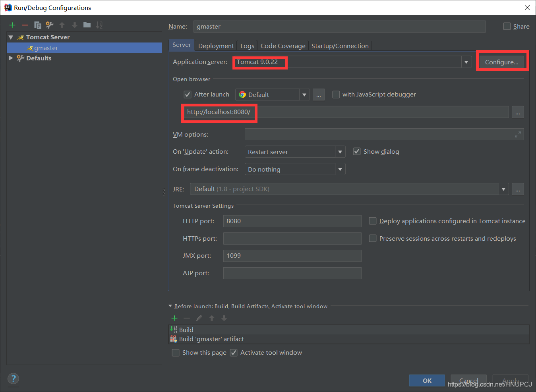Collapse Before launch section

170,306
